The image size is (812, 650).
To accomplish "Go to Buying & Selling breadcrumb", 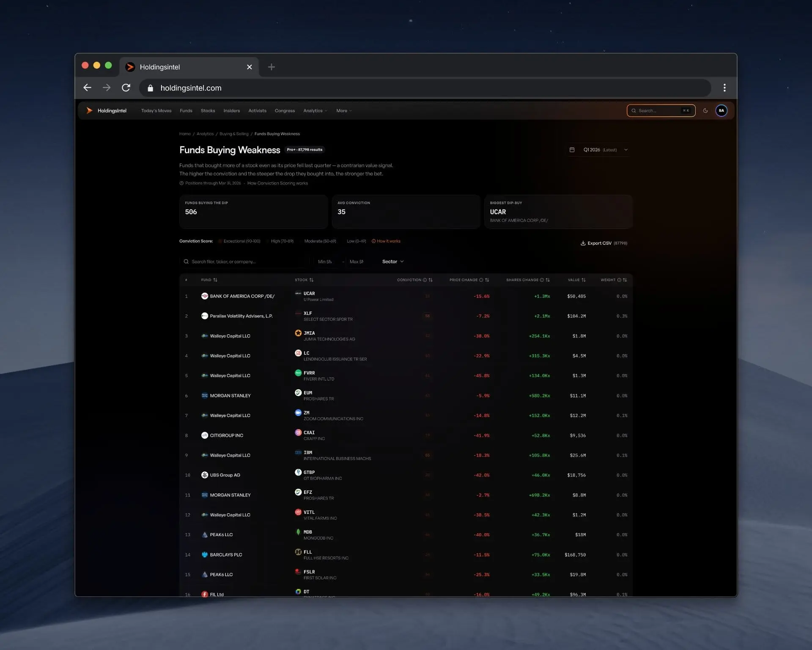I will tap(234, 134).
